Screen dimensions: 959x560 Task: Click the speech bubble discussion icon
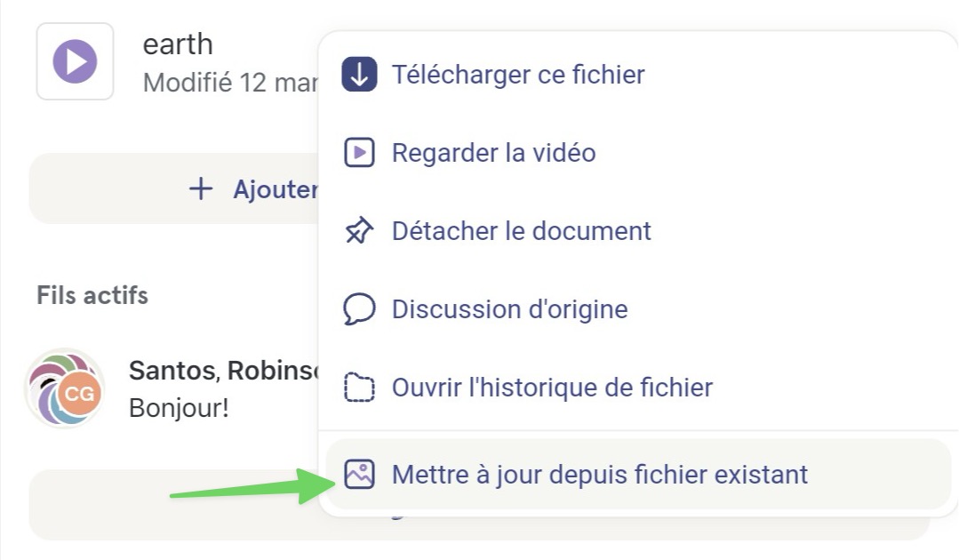pyautogui.click(x=359, y=308)
